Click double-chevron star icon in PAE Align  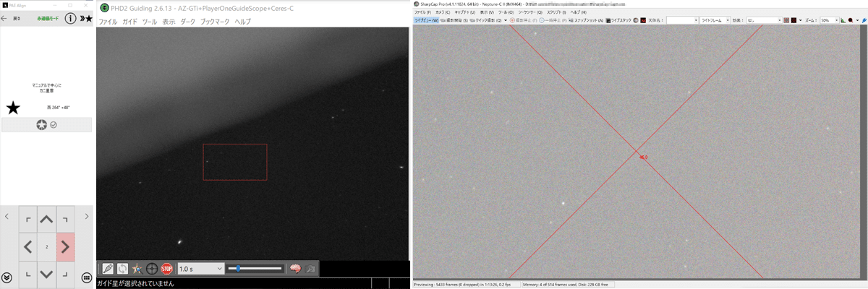point(86,18)
